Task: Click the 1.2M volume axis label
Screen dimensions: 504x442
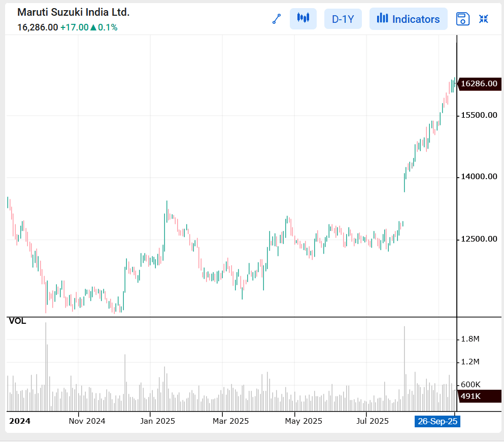Action: click(x=470, y=362)
